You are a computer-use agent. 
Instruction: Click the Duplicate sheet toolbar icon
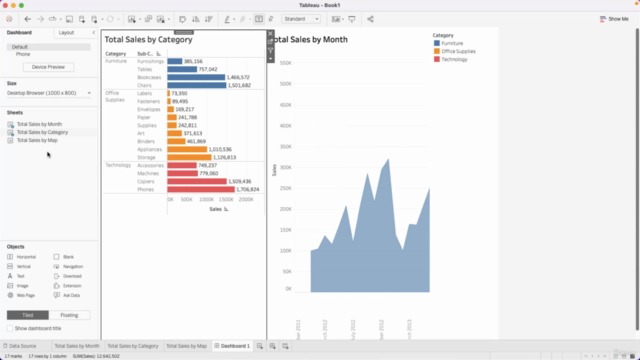tap(148, 19)
